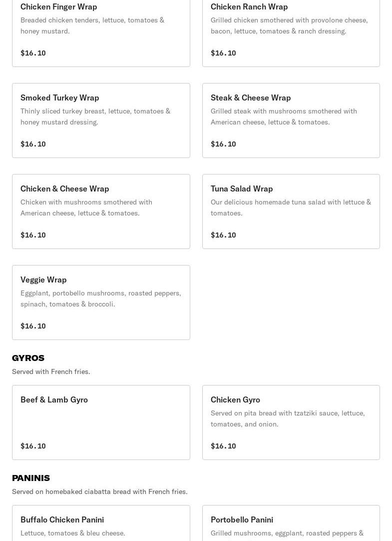
Task: Select the Chicken & Cheese Wrap card
Action: click(x=101, y=211)
